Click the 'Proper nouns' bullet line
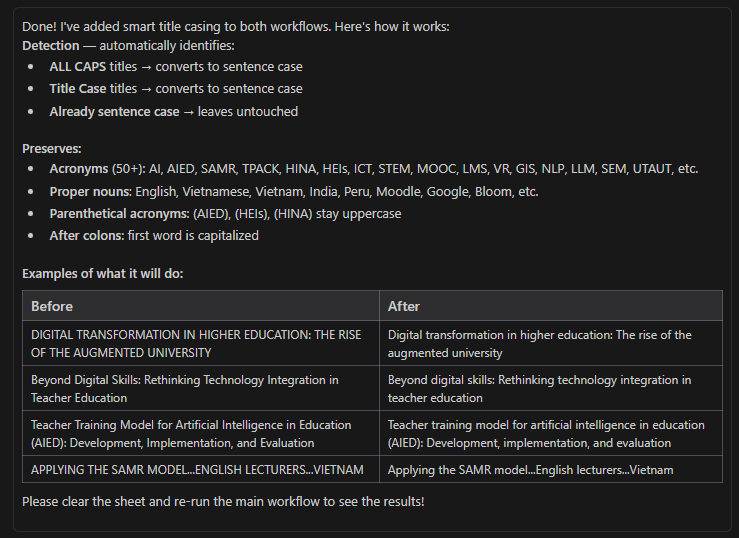 tap(294, 191)
